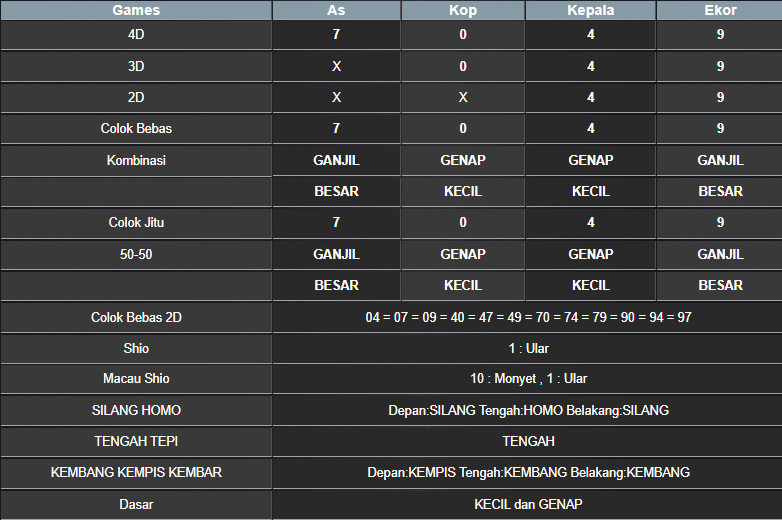782x520 pixels.
Task: Select the Kombinasi row label
Action: tap(136, 161)
